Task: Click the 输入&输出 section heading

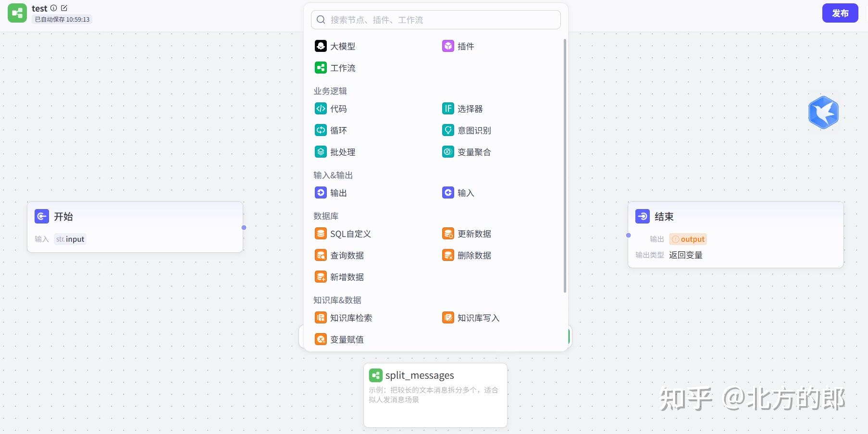Action: coord(333,175)
